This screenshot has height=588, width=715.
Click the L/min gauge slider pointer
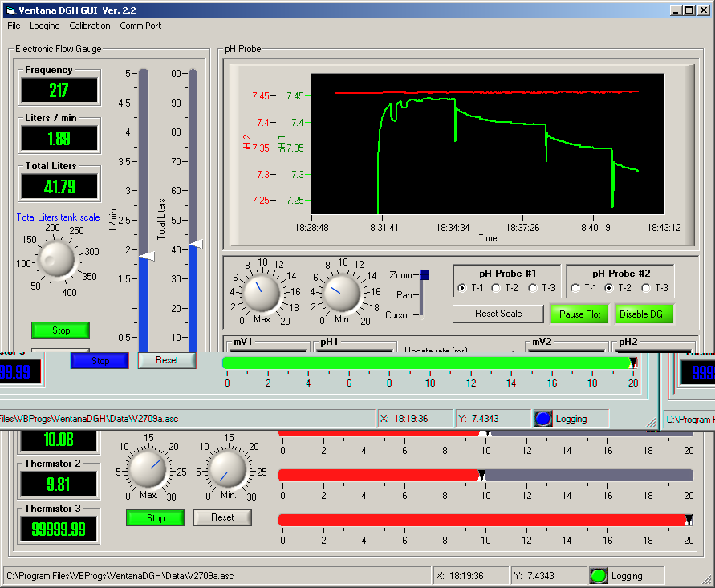point(147,257)
